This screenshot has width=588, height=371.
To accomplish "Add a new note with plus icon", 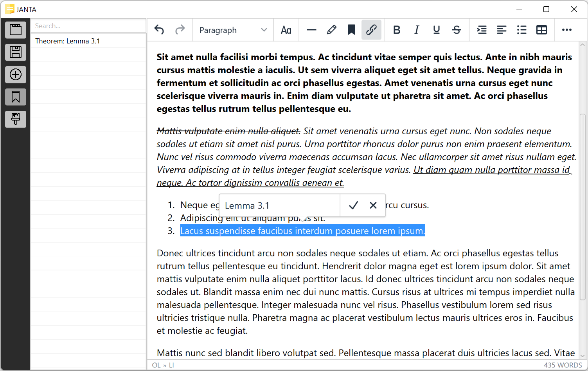I will click(16, 74).
